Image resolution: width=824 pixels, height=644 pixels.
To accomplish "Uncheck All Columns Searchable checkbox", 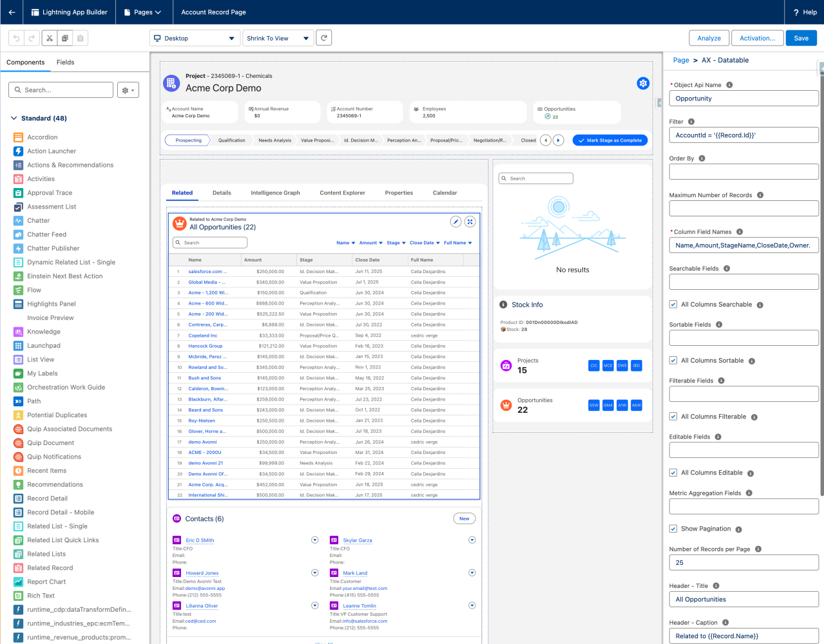I will 673,305.
